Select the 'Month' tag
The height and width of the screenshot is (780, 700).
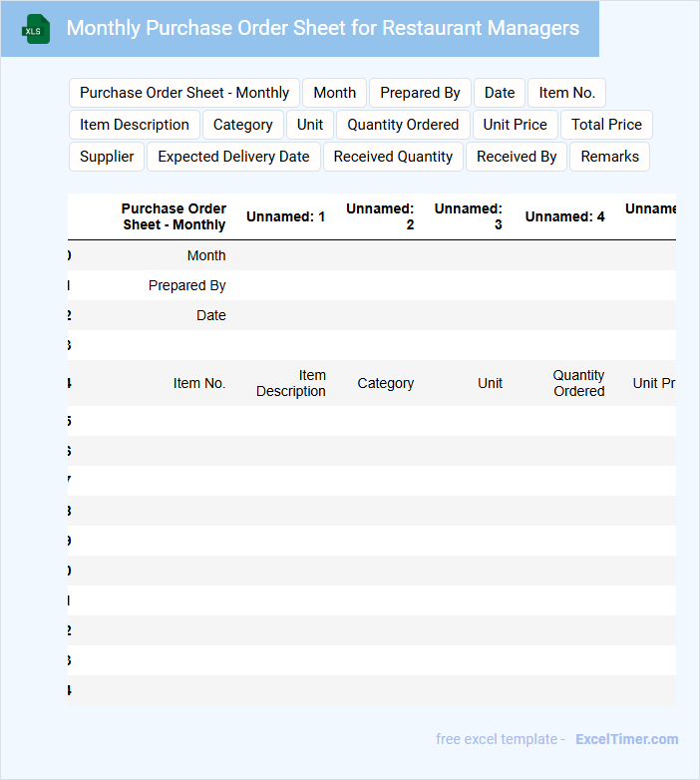click(x=335, y=93)
